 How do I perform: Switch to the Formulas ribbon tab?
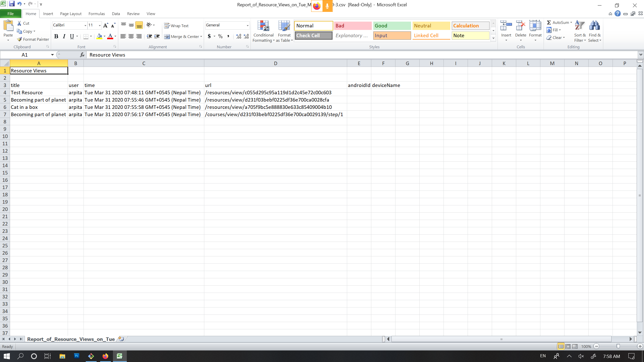pyautogui.click(x=97, y=14)
